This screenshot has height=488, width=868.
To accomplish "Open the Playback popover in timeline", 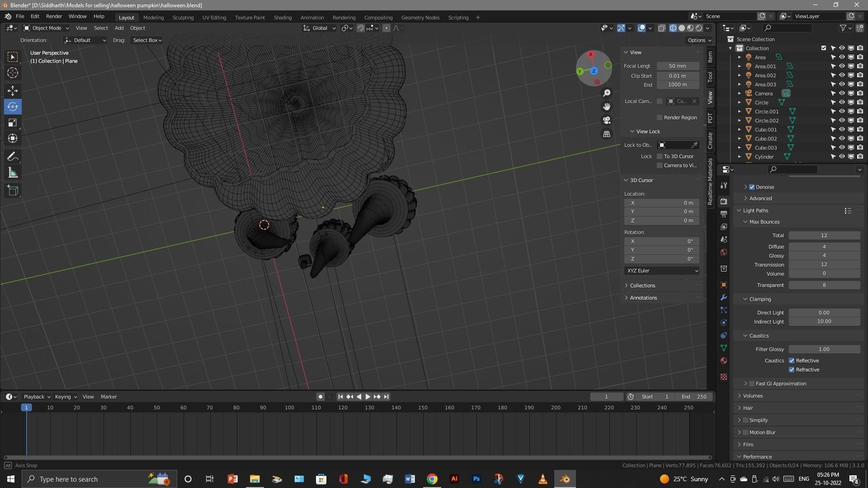I will 37,397.
